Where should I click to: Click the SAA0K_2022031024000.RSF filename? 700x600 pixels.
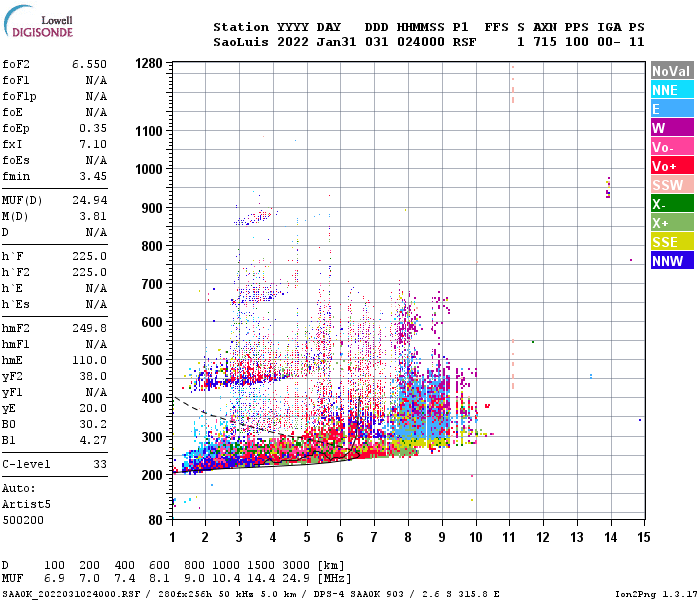click(x=71, y=594)
